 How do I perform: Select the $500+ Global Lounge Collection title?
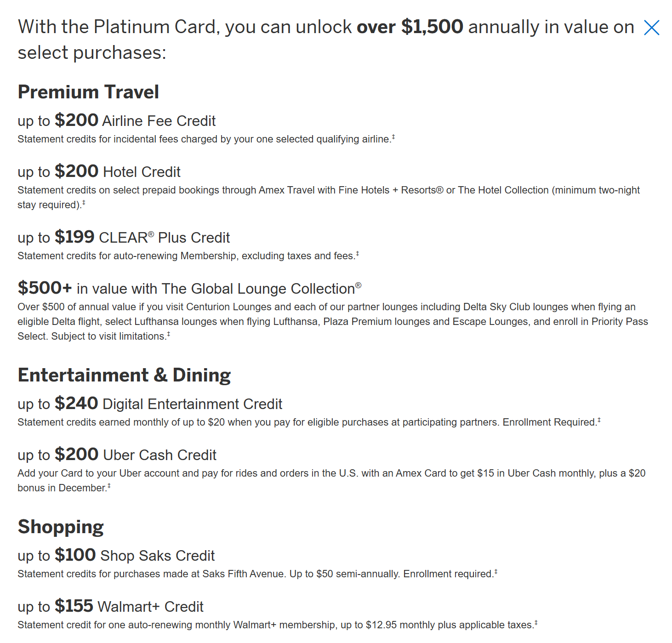click(x=189, y=288)
